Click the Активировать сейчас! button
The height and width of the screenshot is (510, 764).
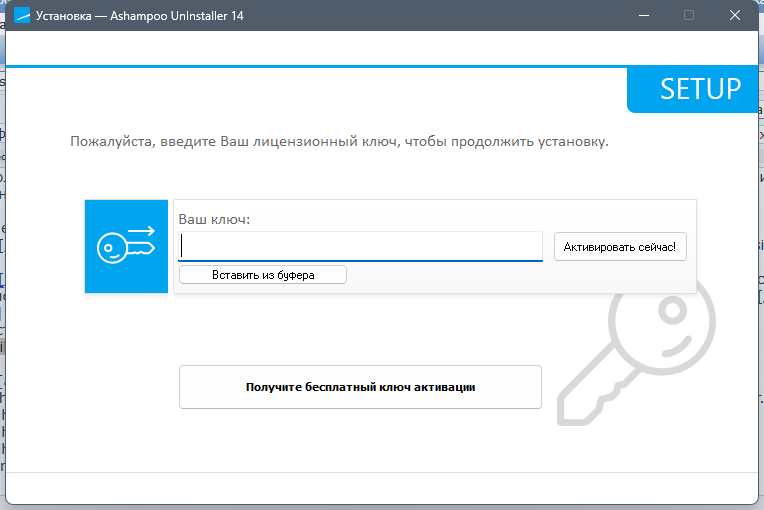620,246
